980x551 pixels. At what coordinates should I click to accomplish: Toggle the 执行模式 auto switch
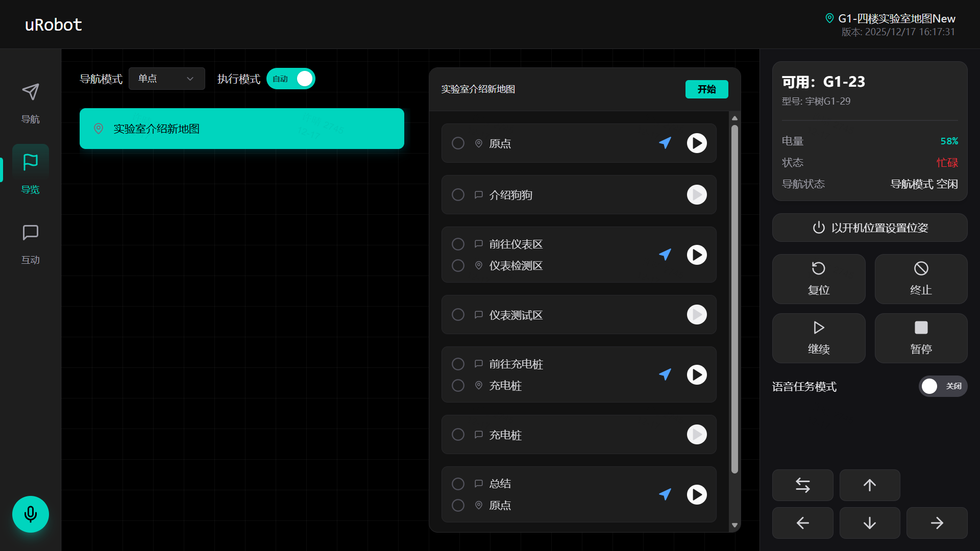click(291, 79)
